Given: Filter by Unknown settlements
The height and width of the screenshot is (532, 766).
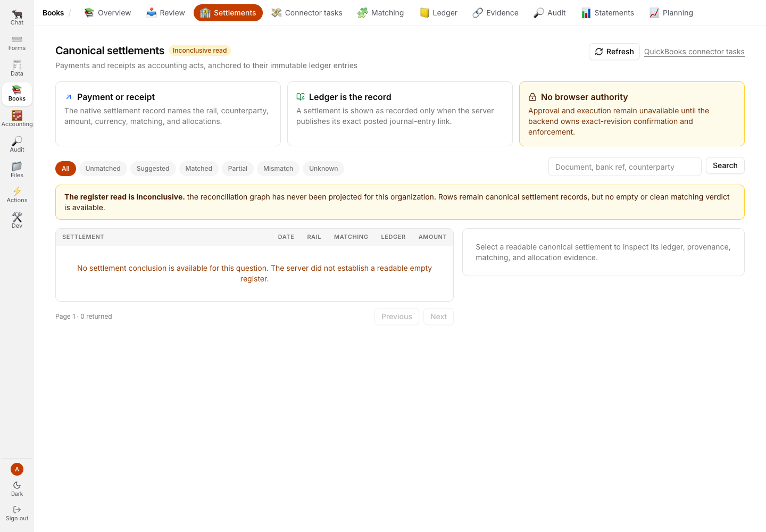Looking at the screenshot, I should tap(323, 169).
